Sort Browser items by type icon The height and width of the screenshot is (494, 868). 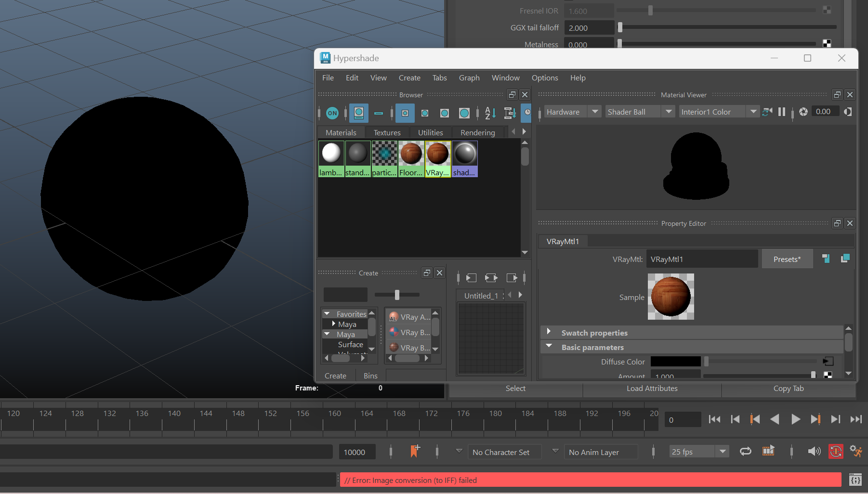(510, 113)
